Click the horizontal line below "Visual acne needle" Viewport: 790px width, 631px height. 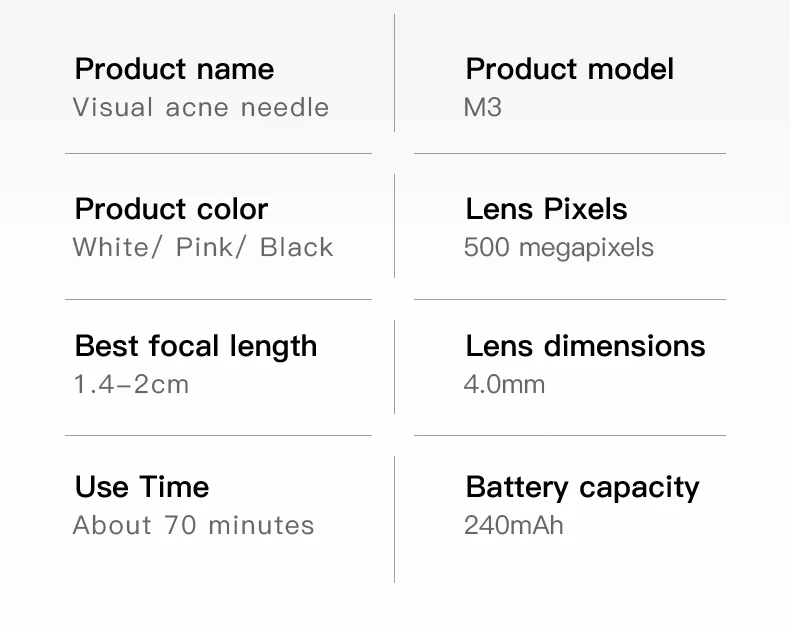pyautogui.click(x=218, y=154)
